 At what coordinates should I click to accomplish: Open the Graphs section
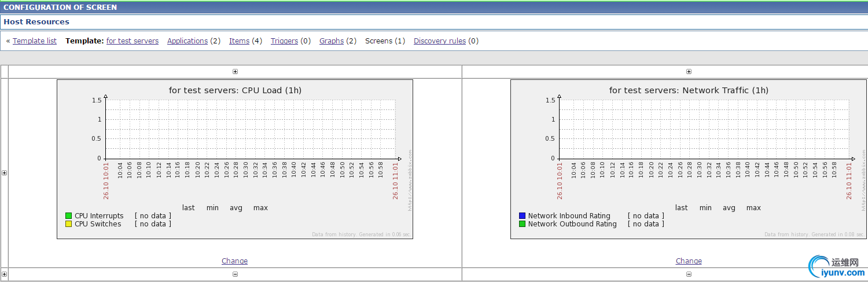click(332, 41)
